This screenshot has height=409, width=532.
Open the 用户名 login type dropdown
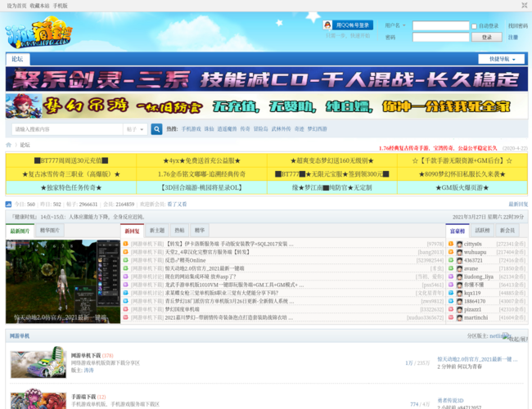[395, 25]
